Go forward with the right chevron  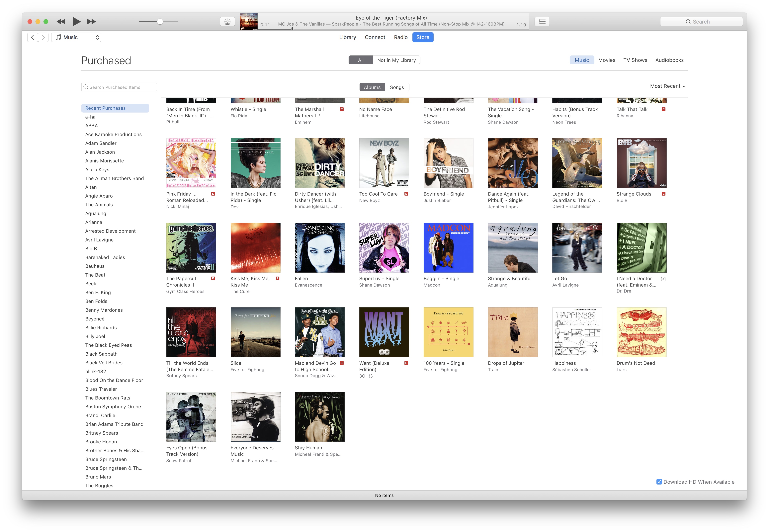point(43,37)
